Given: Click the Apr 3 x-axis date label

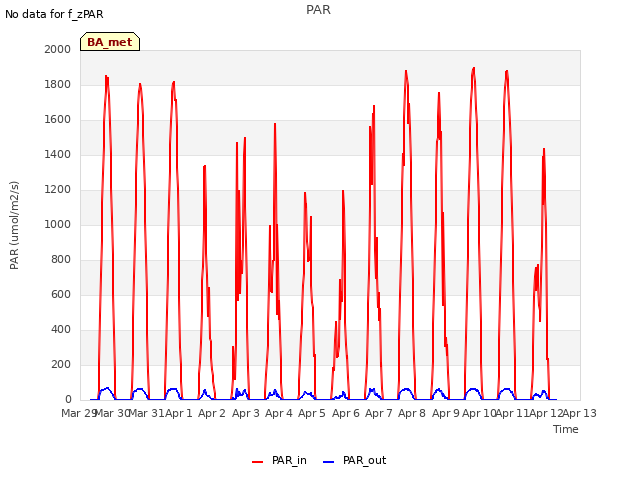Looking at the screenshot, I should pos(246,413).
